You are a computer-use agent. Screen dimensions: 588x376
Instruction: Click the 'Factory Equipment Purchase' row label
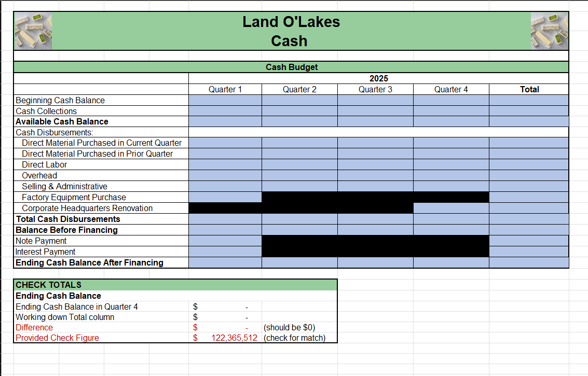(74, 197)
